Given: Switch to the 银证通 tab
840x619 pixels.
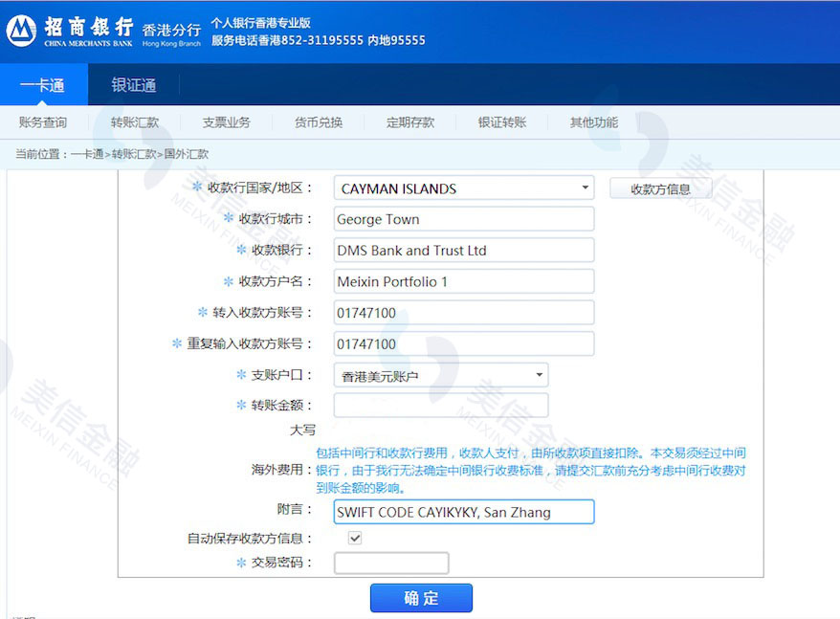Looking at the screenshot, I should pyautogui.click(x=133, y=85).
